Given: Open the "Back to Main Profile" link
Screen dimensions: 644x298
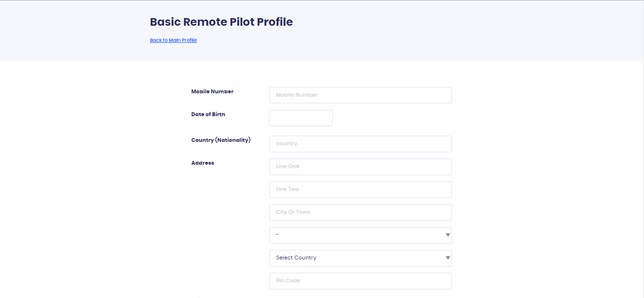Looking at the screenshot, I should click(173, 40).
